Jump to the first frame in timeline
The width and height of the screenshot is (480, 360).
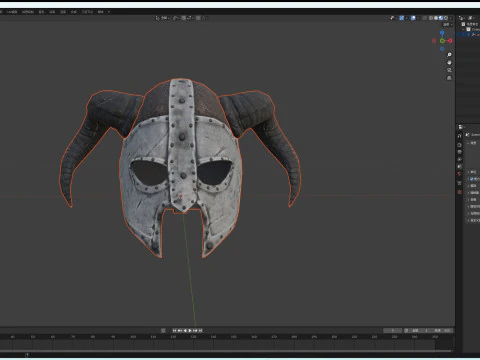pos(174,330)
